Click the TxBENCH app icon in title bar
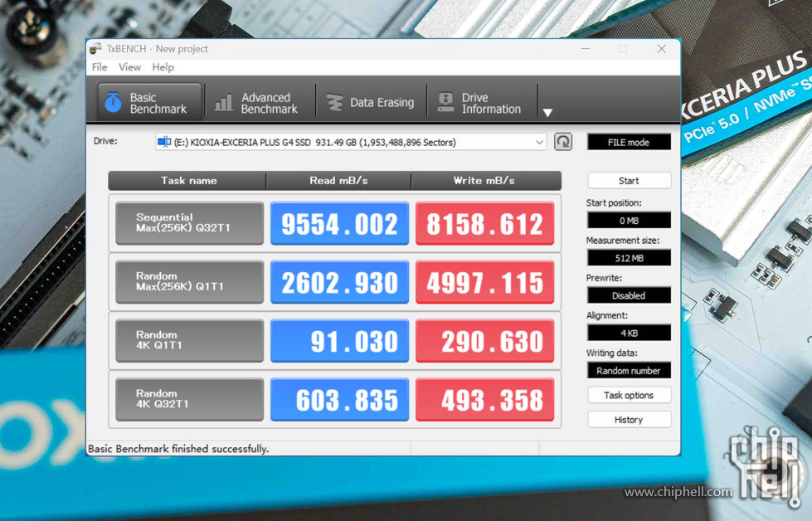 coord(95,49)
